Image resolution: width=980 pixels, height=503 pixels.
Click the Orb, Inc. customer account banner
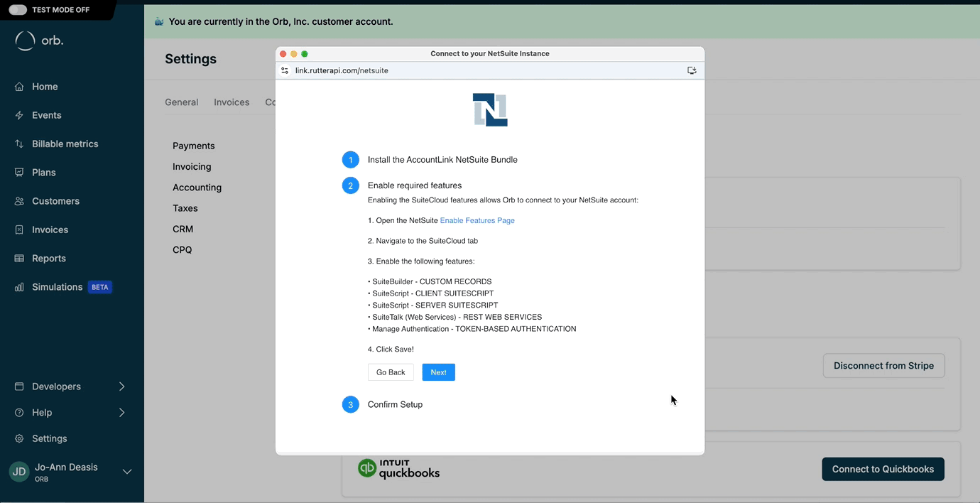(x=562, y=22)
